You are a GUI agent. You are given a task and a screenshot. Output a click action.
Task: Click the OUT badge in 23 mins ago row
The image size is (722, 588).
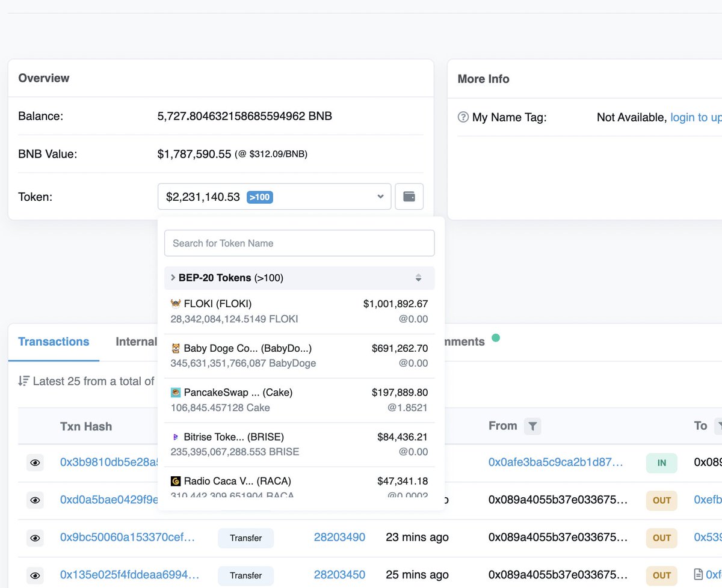point(662,538)
